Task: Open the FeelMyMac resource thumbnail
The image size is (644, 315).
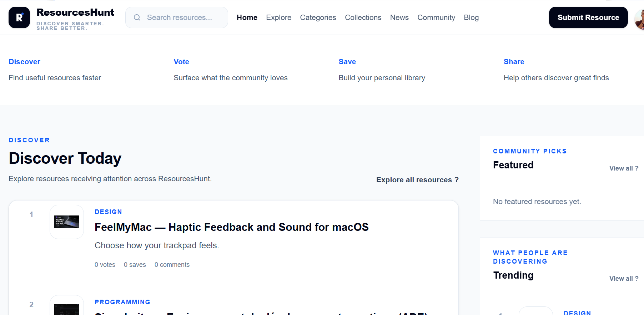Action: pos(67,222)
